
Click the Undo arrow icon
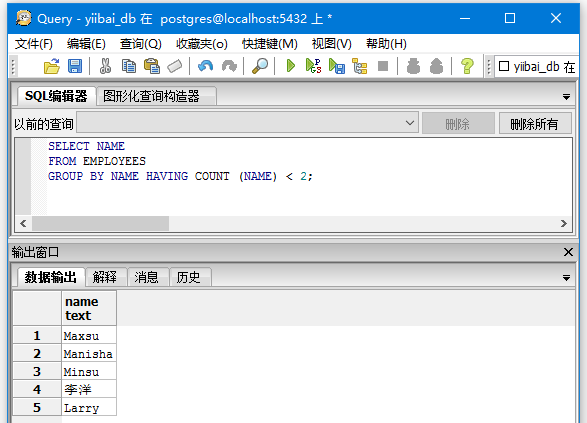coord(206,66)
